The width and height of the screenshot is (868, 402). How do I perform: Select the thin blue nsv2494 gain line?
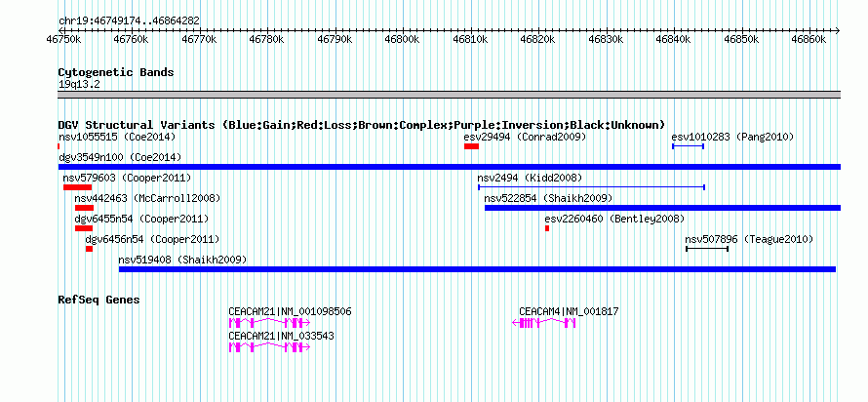click(x=591, y=187)
